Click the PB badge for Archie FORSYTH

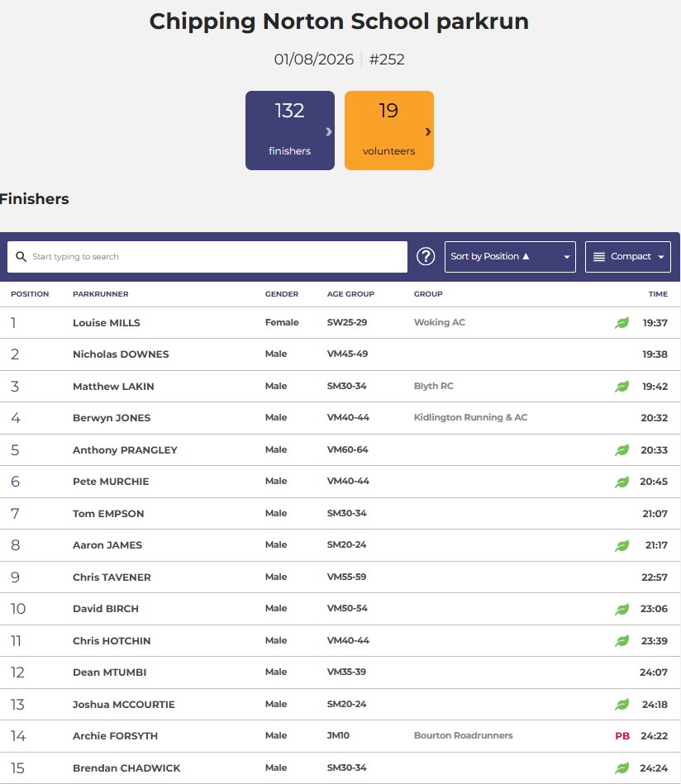622,735
